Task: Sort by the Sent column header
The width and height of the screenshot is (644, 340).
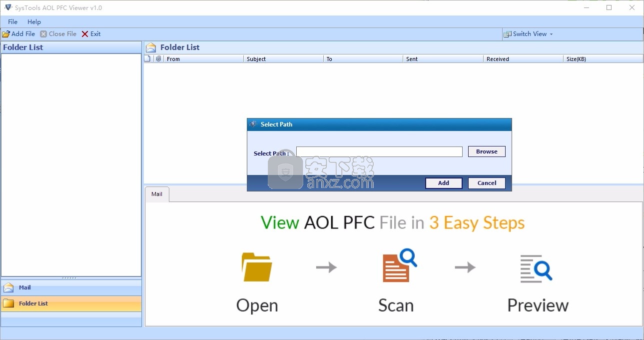Action: pyautogui.click(x=443, y=59)
